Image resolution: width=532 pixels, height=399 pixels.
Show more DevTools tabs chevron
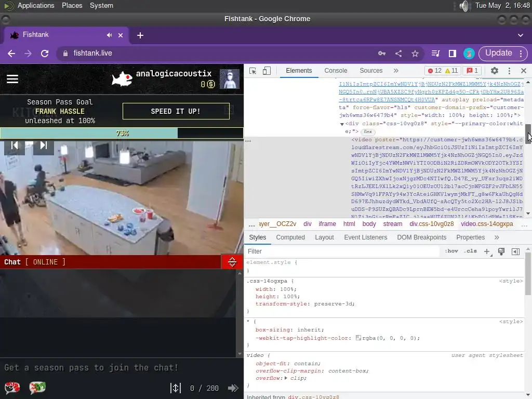(x=396, y=71)
